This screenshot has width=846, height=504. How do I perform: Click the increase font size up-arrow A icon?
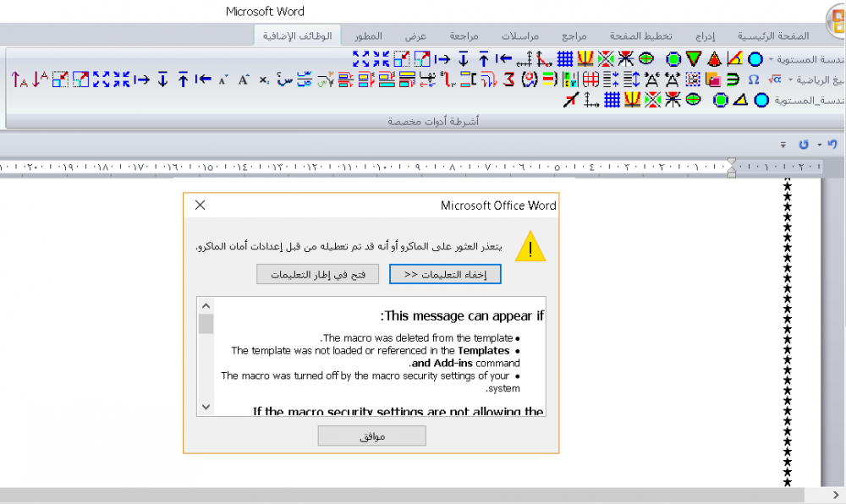[x=19, y=79]
